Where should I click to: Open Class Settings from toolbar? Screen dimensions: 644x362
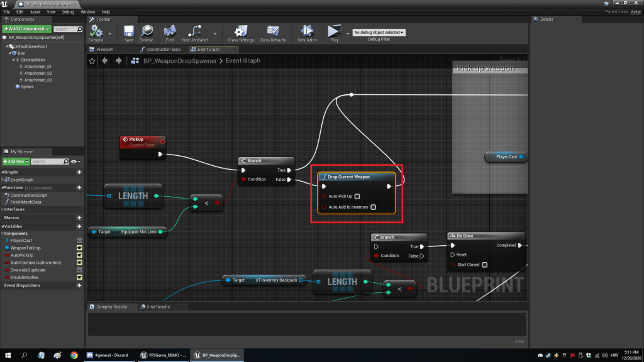point(241,31)
